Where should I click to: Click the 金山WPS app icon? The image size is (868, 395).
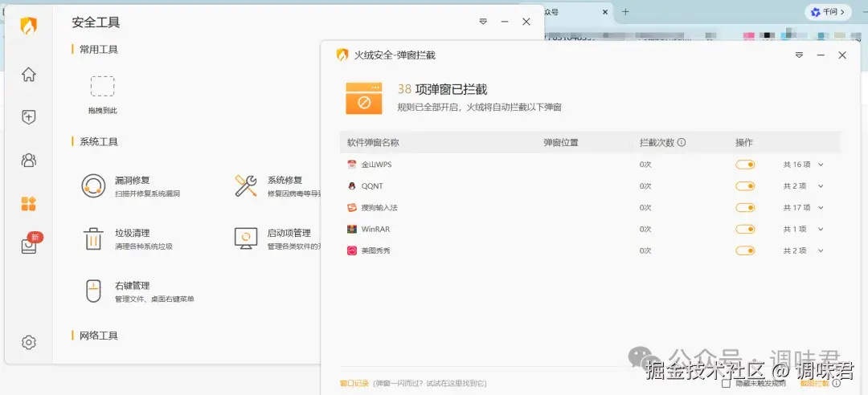[351, 165]
